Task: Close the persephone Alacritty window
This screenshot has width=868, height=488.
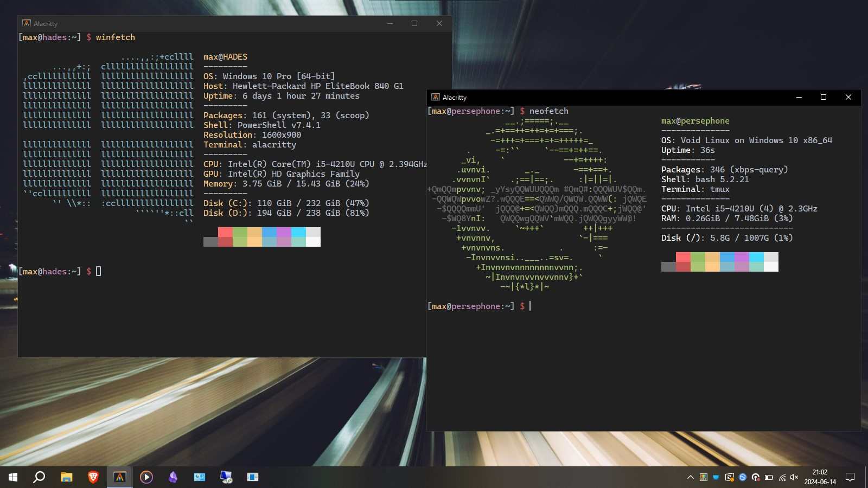Action: [848, 97]
